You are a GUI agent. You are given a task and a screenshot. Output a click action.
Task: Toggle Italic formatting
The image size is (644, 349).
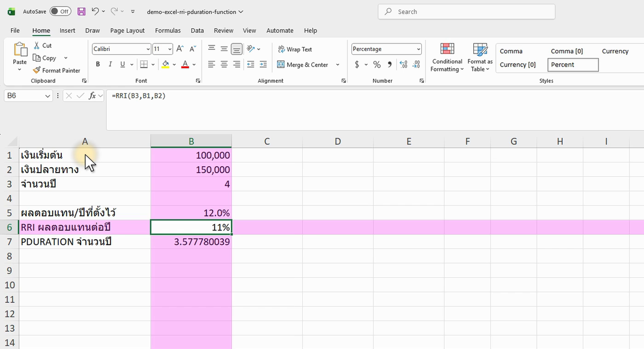[x=110, y=64]
